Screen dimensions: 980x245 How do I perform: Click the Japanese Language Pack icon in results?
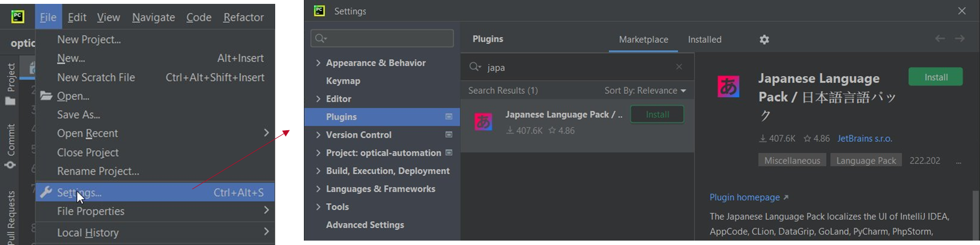tap(484, 122)
